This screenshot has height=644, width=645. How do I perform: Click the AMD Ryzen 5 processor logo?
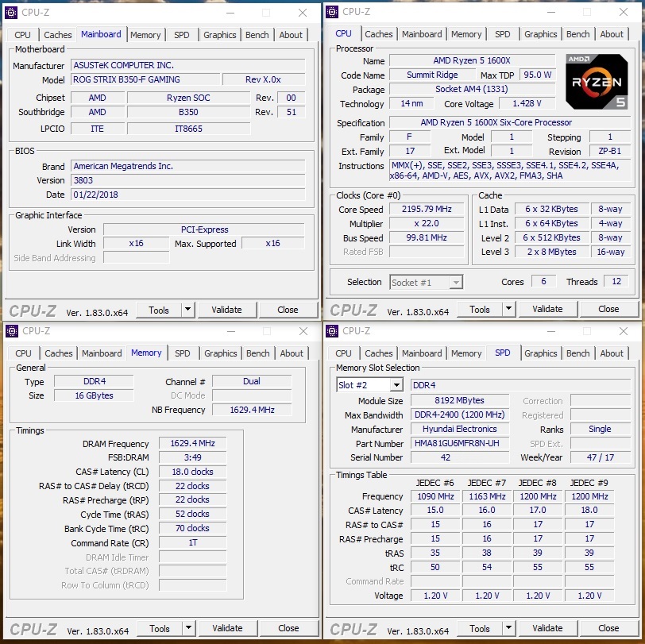coord(597,82)
